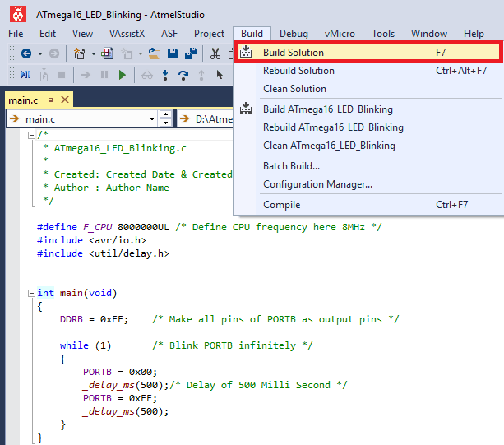Open the main.c navigation combo dropdown
The image size is (504, 445).
[152, 119]
